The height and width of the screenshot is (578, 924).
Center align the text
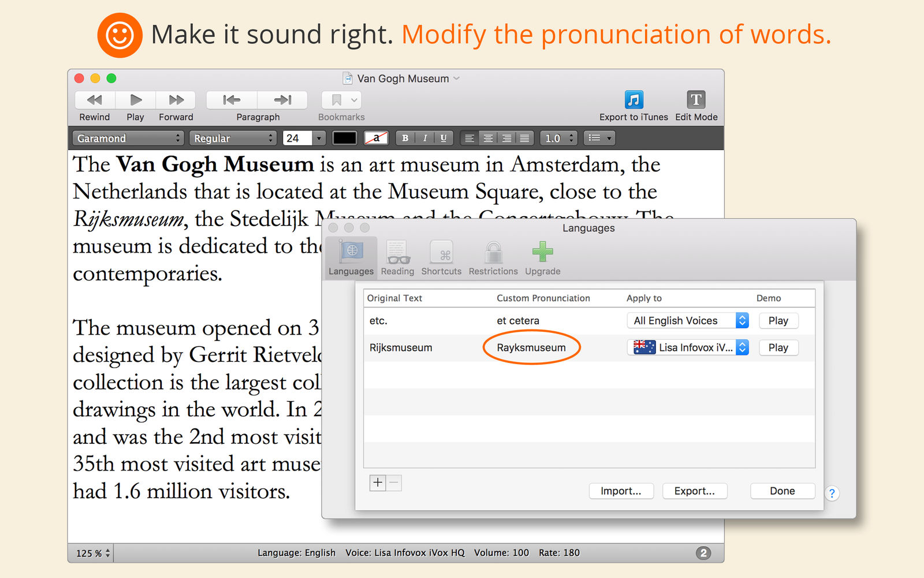click(x=488, y=138)
